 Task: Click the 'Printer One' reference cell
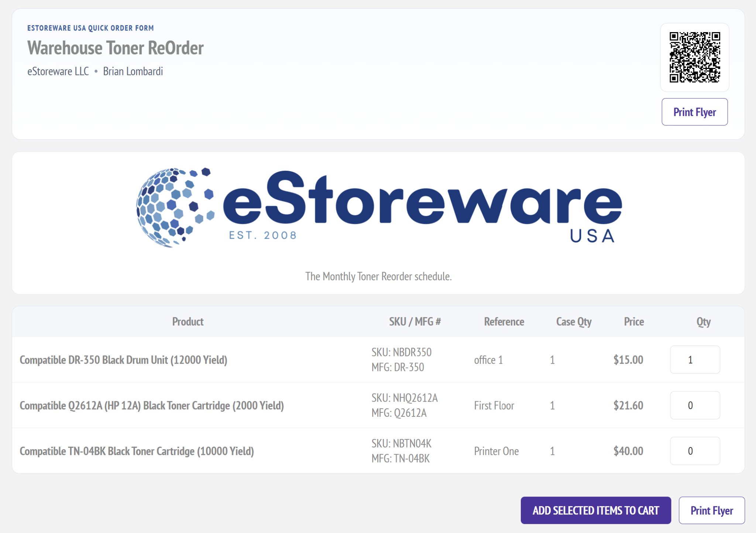tap(496, 451)
